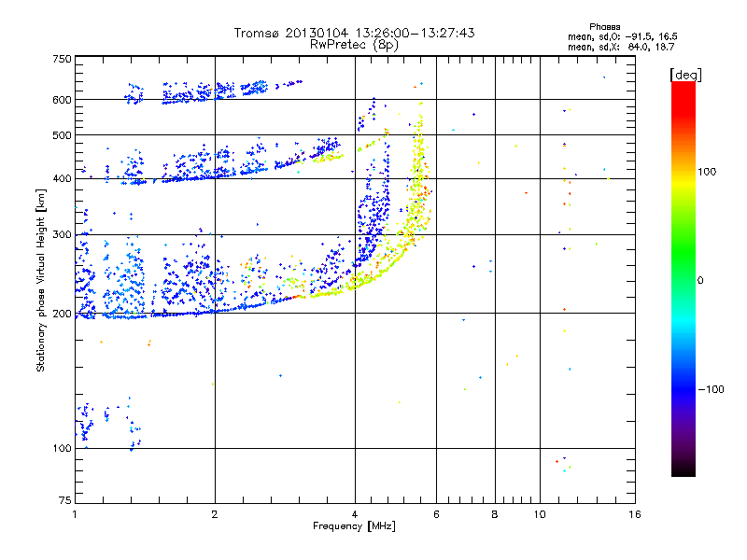Viewport: 747px width, 560px height.
Task: Click the x-axis tick label '1'
Action: coord(75,514)
